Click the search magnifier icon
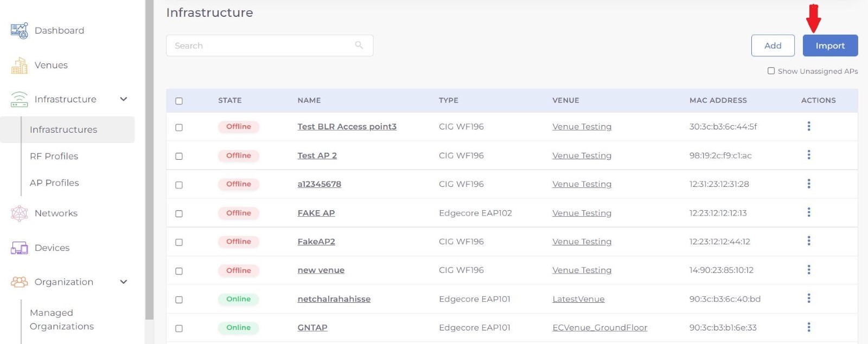 359,46
